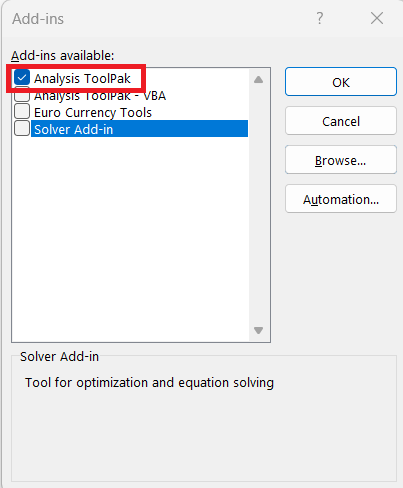Close the Add-ins dialog with X
Image resolution: width=403 pixels, height=488 pixels.
point(377,18)
